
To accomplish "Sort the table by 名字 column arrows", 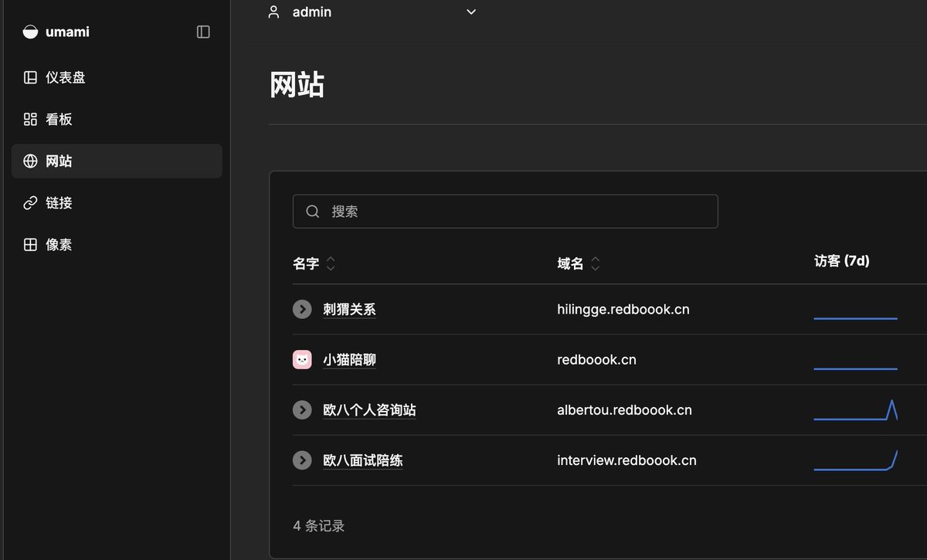I will click(331, 263).
